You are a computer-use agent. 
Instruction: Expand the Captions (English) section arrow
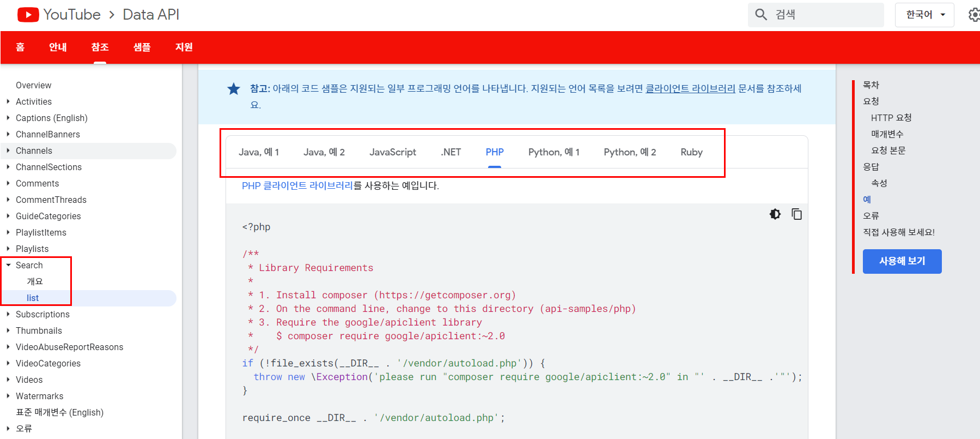coord(8,118)
